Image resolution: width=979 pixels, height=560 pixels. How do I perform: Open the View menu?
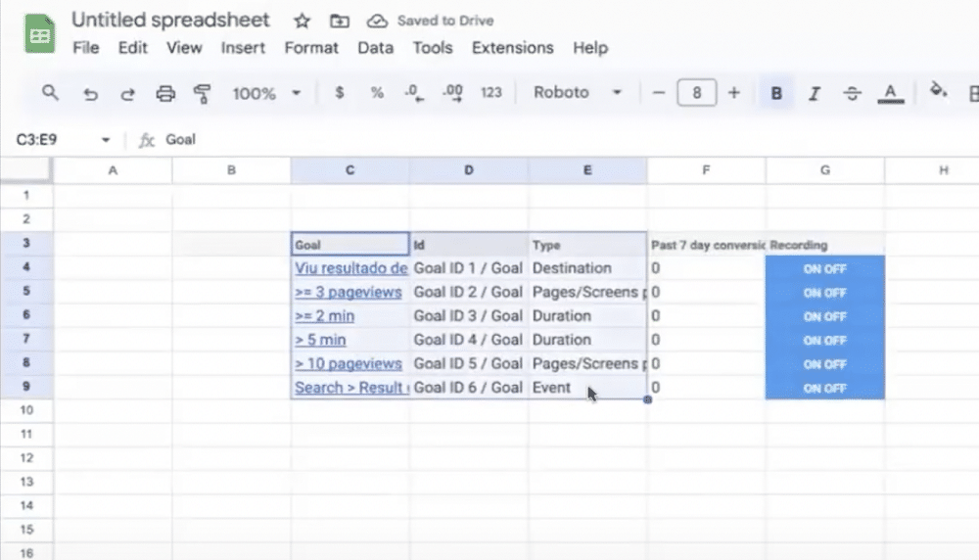pyautogui.click(x=184, y=48)
